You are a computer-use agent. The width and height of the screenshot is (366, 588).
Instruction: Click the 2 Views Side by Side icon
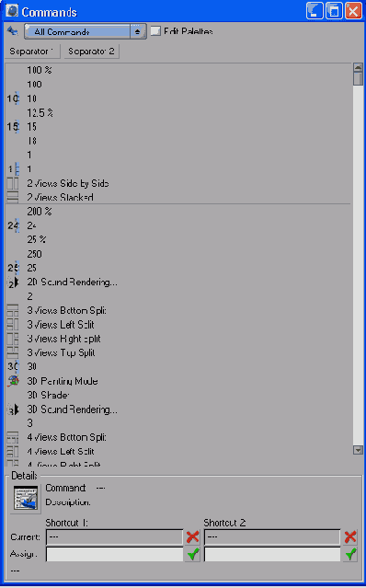coord(12,183)
